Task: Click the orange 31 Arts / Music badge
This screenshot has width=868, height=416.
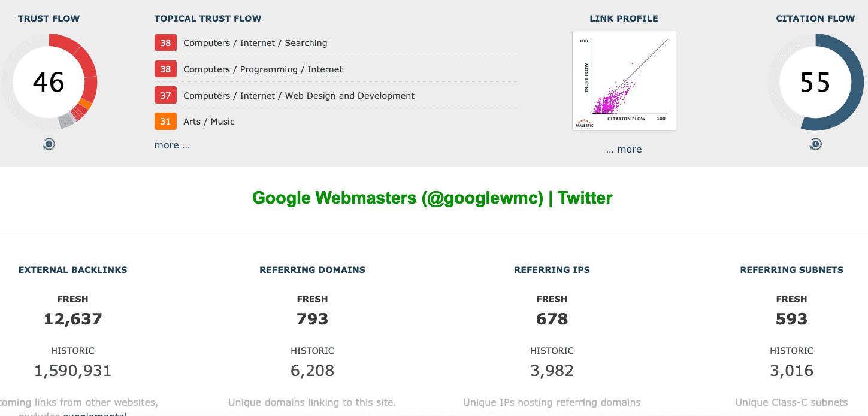Action: pos(165,122)
